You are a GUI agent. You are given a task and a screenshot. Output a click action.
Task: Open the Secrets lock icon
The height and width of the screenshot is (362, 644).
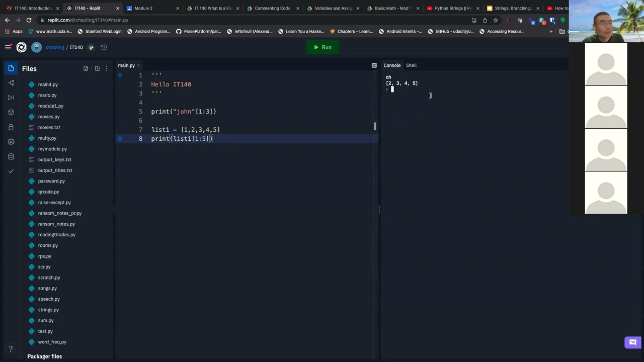tap(11, 127)
